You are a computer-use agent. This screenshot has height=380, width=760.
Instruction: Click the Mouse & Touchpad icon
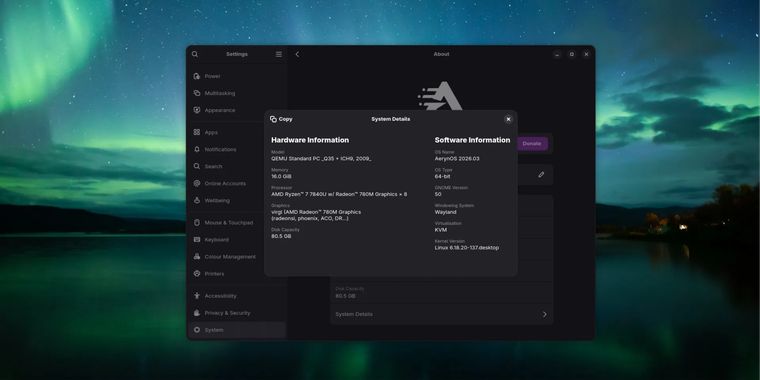tap(197, 222)
